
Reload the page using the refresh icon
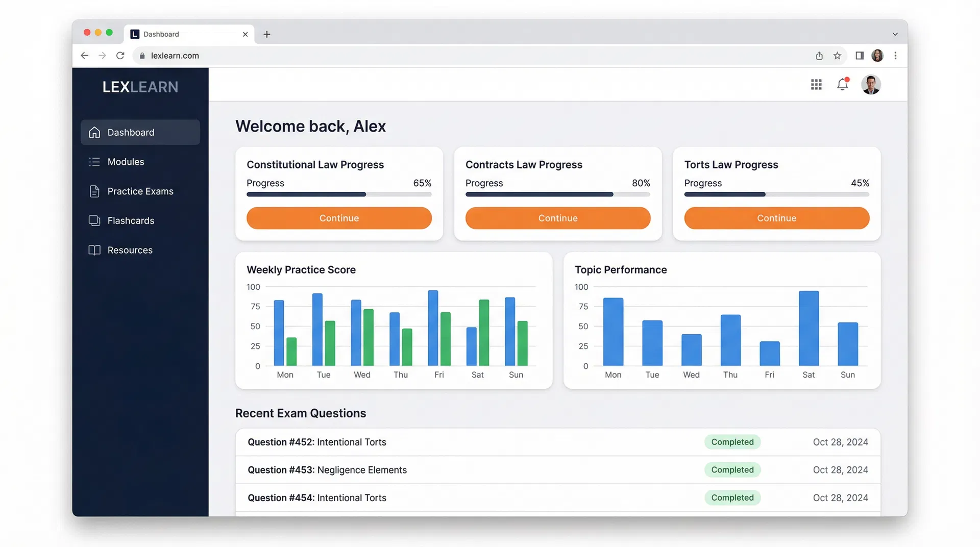click(120, 56)
